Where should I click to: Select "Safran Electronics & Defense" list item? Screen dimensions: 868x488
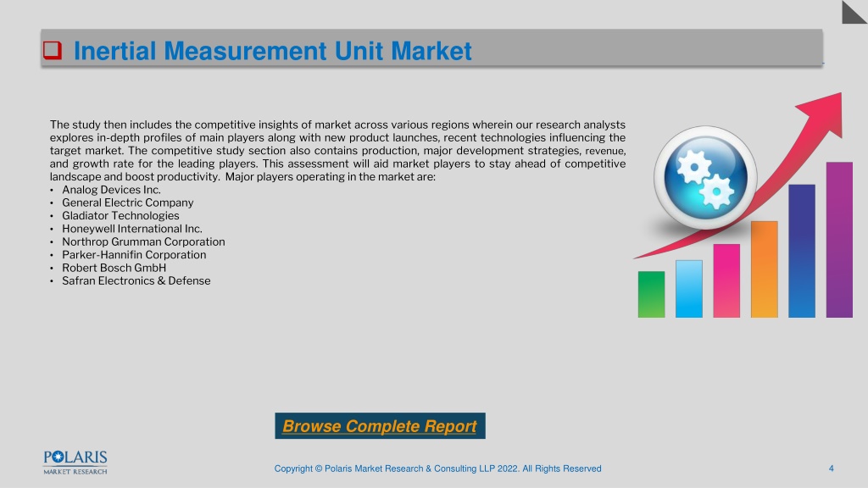tap(136, 280)
